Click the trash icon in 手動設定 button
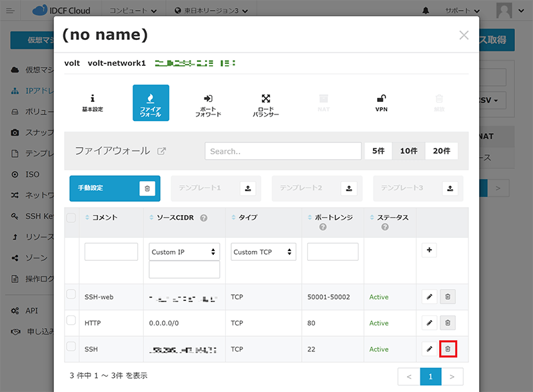Screen dimensions: 533x392 click(147, 188)
